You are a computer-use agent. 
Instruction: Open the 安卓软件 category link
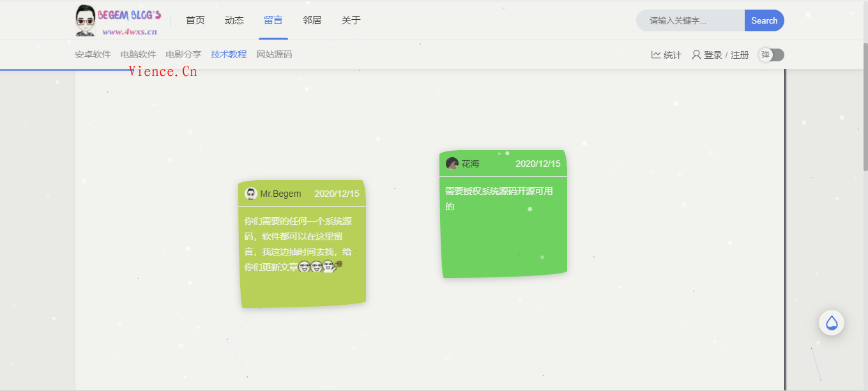93,55
